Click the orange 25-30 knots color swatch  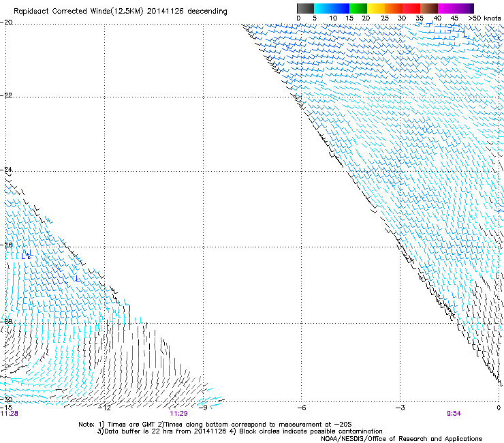click(x=394, y=8)
